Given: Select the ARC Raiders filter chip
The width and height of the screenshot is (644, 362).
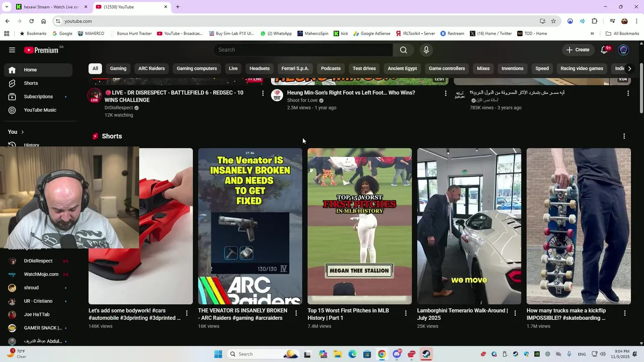Looking at the screenshot, I should (x=151, y=68).
